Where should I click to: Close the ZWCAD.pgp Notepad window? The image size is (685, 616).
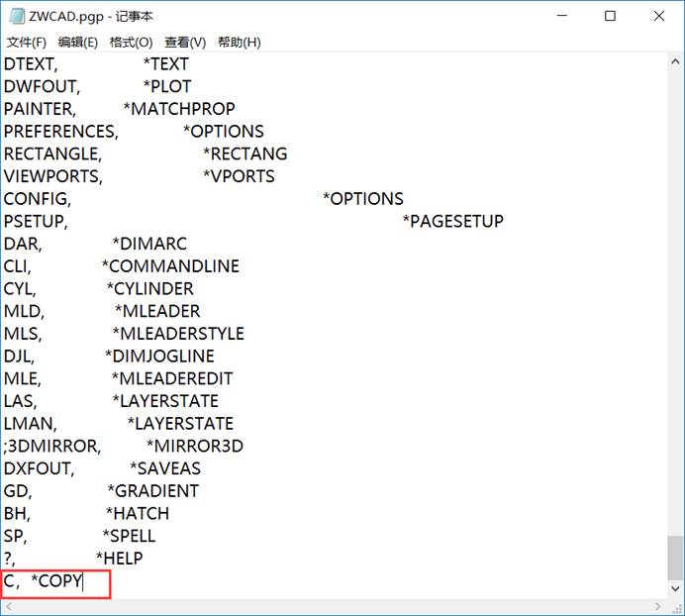click(x=657, y=17)
